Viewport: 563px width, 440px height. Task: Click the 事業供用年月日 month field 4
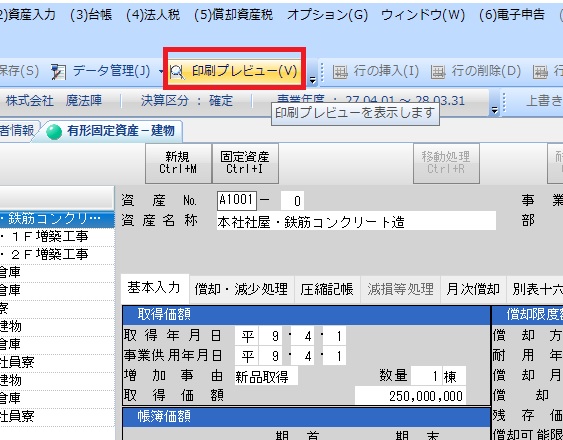point(303,356)
